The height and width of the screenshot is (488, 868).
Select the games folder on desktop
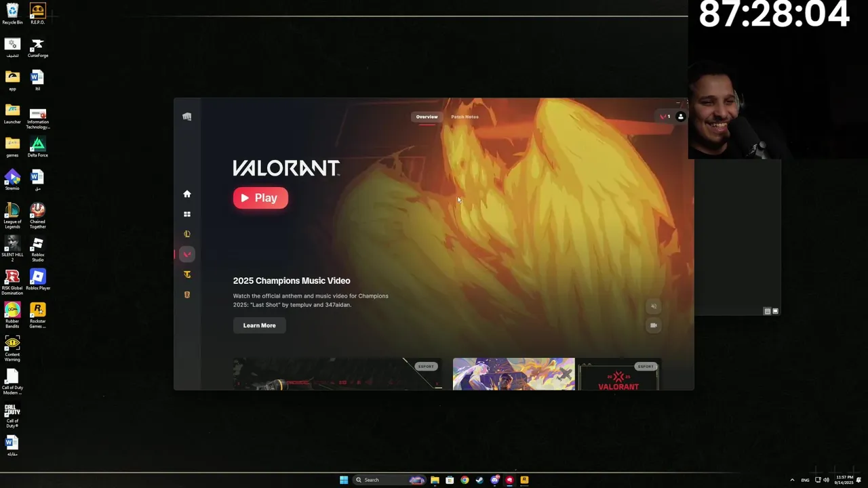pos(12,146)
